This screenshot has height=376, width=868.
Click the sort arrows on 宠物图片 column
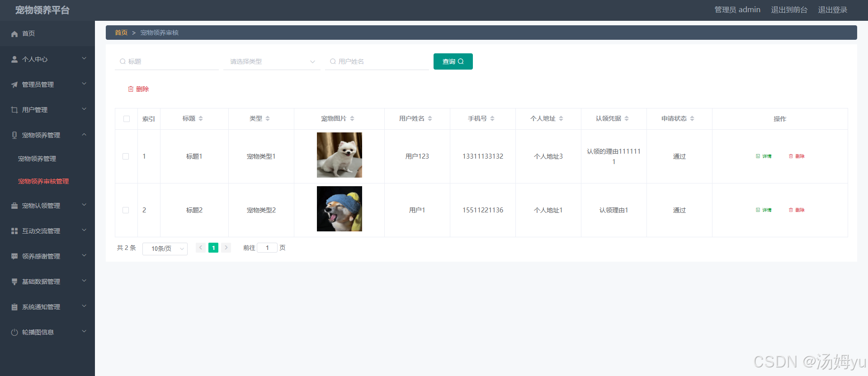pyautogui.click(x=352, y=118)
